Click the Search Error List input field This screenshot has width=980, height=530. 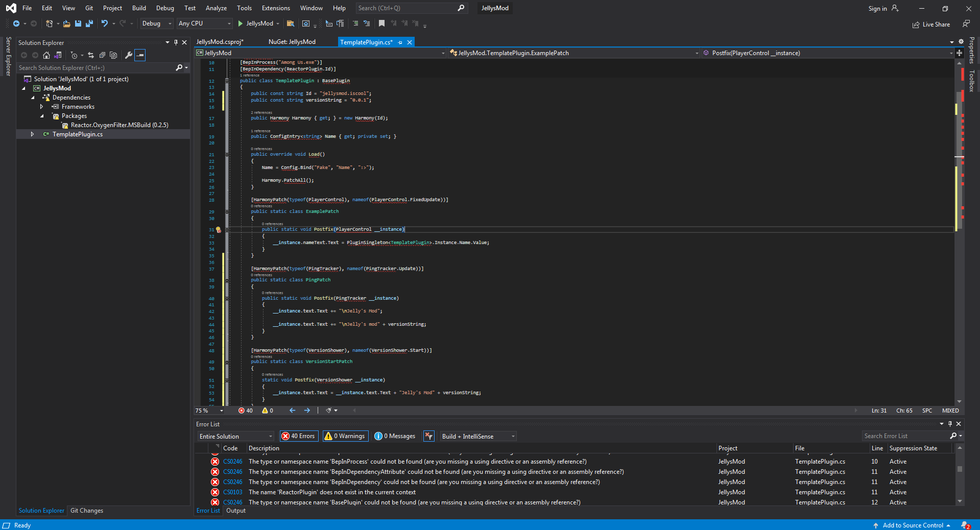click(905, 436)
